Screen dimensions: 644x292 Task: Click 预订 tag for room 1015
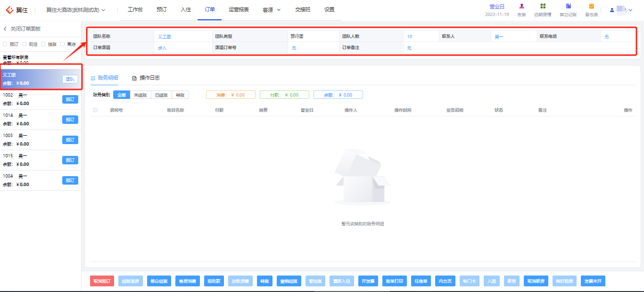click(x=70, y=160)
